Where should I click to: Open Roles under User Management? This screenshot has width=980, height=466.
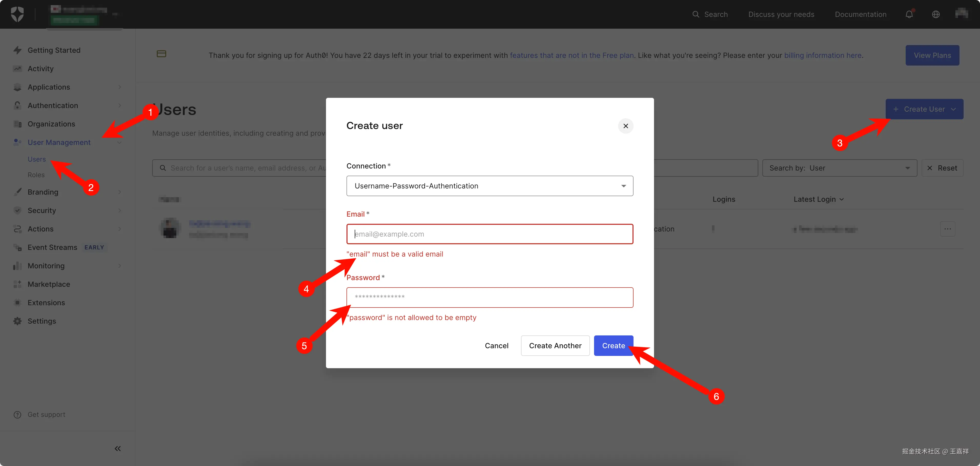[x=36, y=175]
